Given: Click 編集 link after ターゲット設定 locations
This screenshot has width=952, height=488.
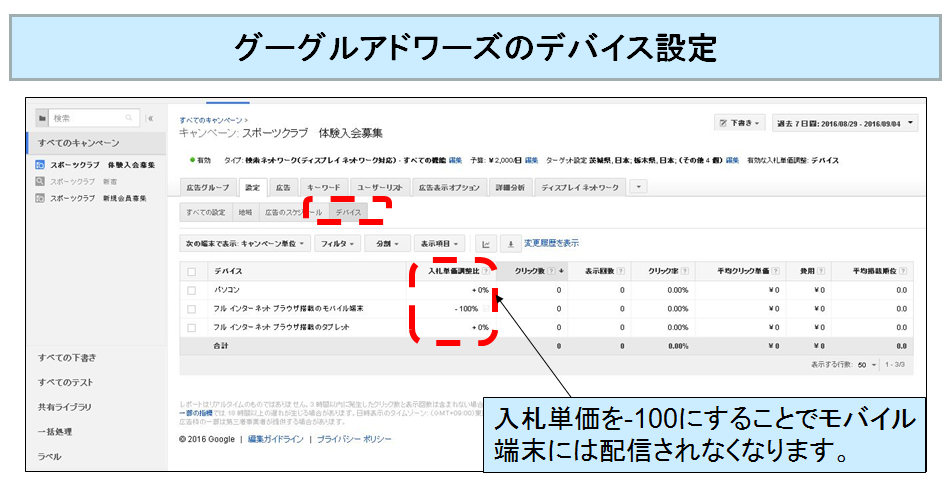Looking at the screenshot, I should 732,160.
